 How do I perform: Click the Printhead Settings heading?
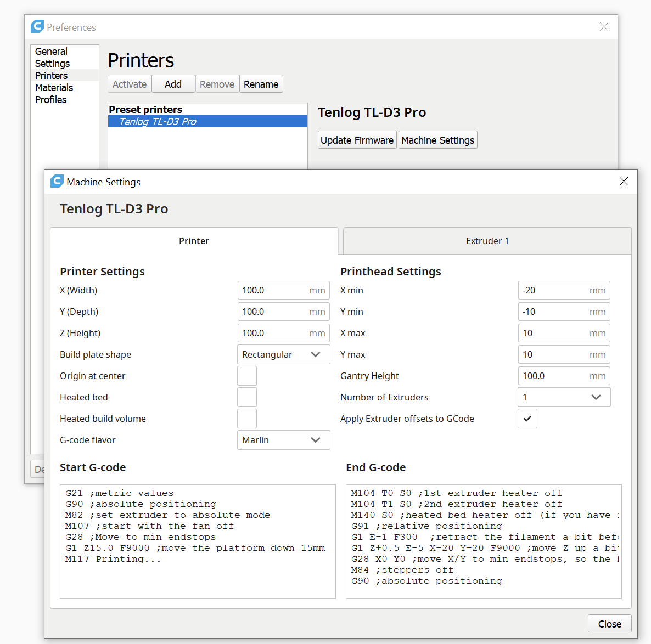(391, 272)
